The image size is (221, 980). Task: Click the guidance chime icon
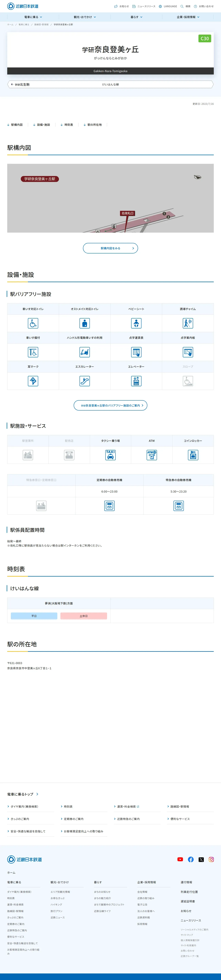(188, 323)
